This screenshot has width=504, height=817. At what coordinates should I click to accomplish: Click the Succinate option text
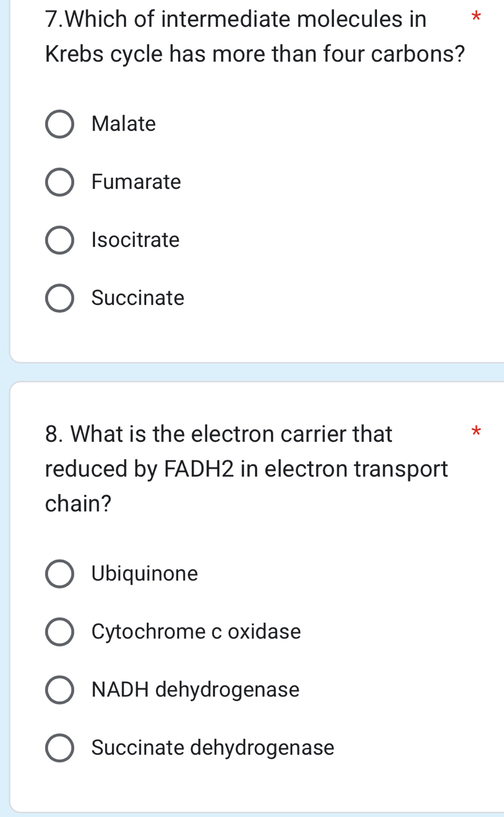pos(137,298)
